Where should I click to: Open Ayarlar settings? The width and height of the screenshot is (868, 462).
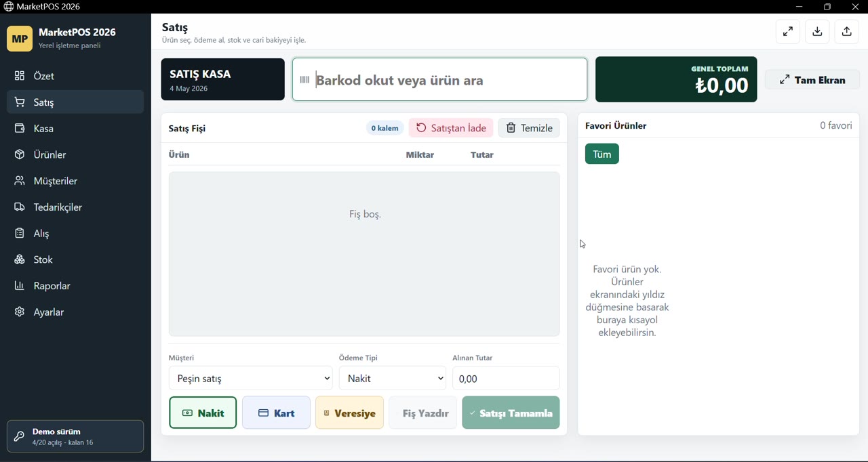coord(75,312)
